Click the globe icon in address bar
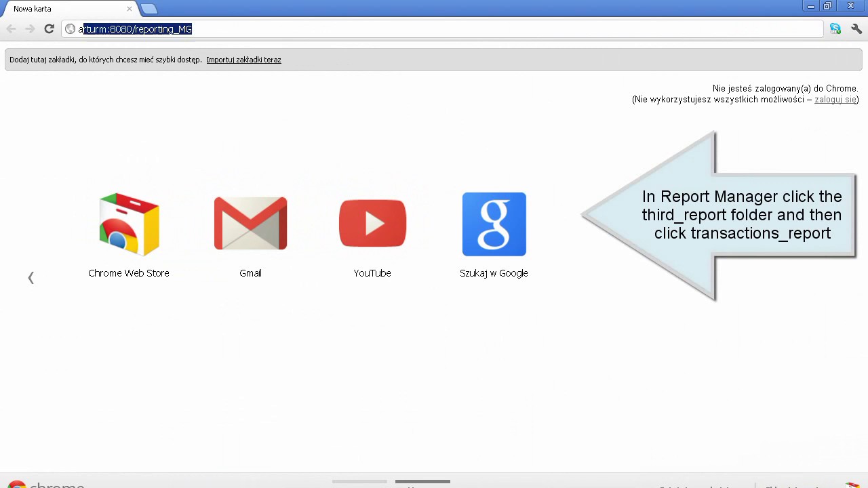 (70, 29)
